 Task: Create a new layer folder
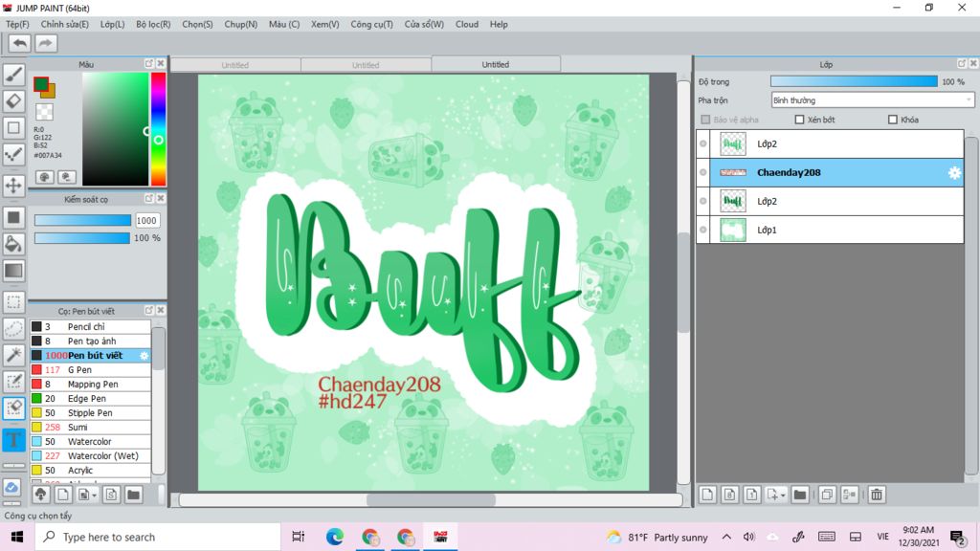(x=800, y=495)
